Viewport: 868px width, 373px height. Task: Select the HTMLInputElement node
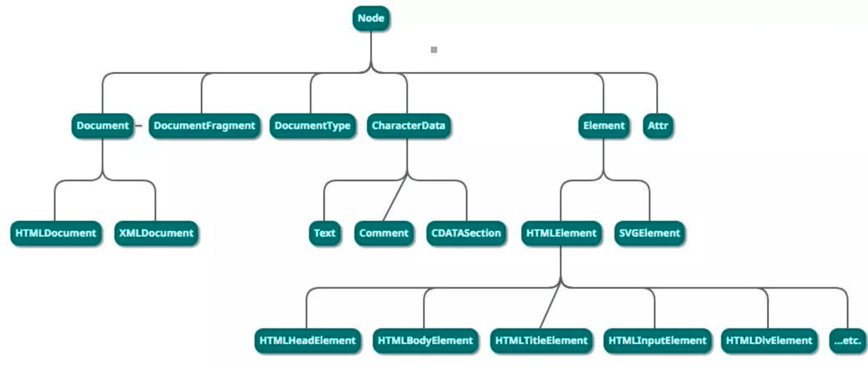tap(657, 341)
